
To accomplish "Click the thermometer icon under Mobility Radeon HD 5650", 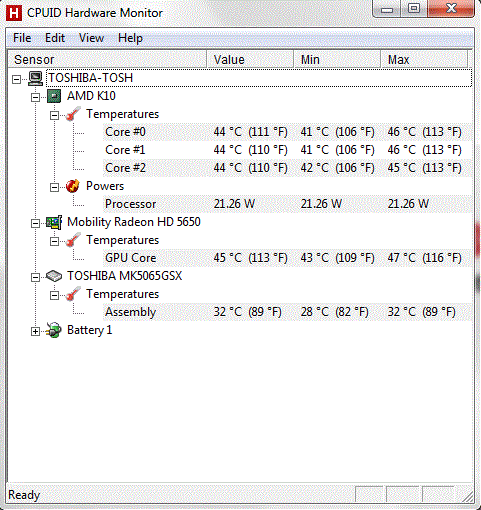I will point(73,240).
